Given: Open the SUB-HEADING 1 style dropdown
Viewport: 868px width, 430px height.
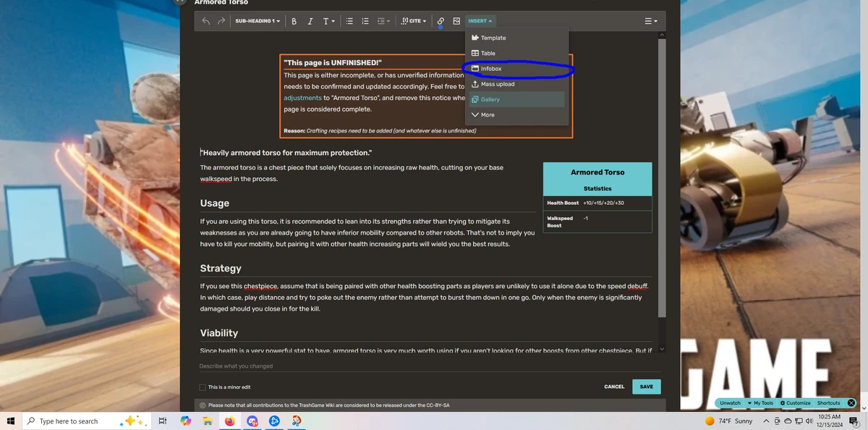Looking at the screenshot, I should [257, 21].
